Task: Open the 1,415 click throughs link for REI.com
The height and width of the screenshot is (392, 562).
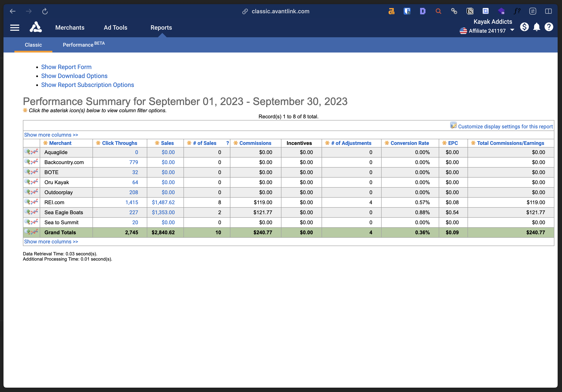Action: click(132, 202)
